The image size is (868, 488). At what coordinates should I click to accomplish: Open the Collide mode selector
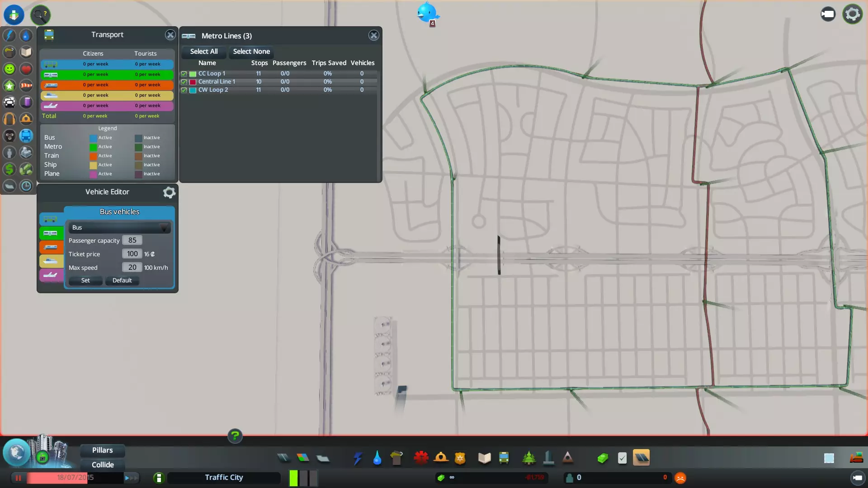point(103,465)
